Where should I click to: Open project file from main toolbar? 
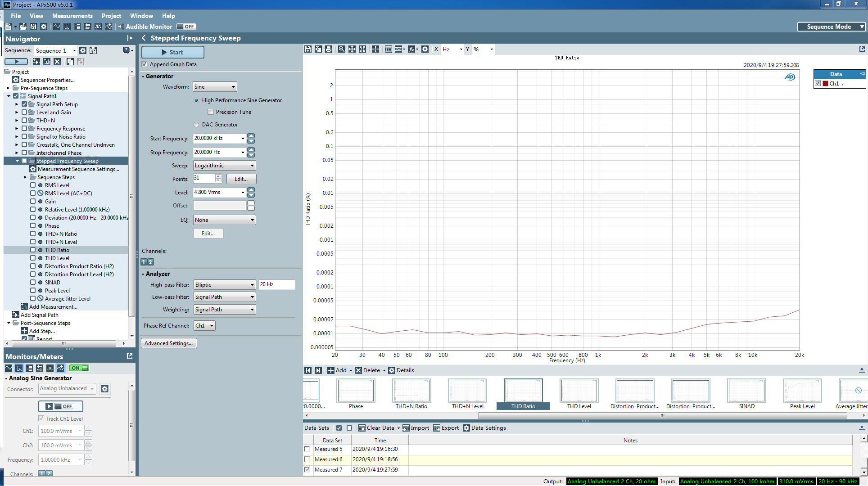coord(23,27)
